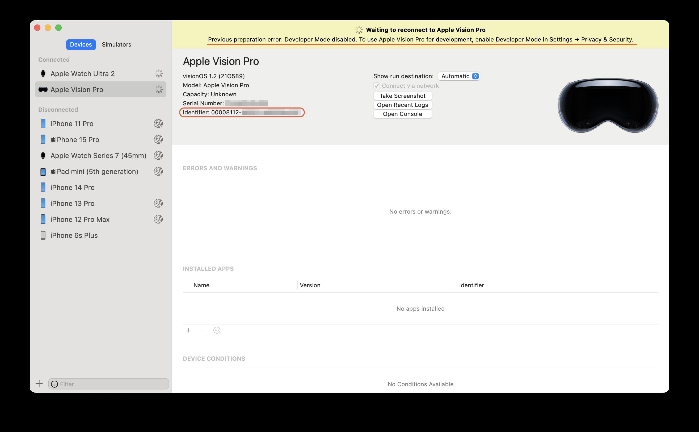Viewport: 699px width, 432px height.
Task: Click network globe icon for iPhone 13 Pro
Action: (x=158, y=203)
